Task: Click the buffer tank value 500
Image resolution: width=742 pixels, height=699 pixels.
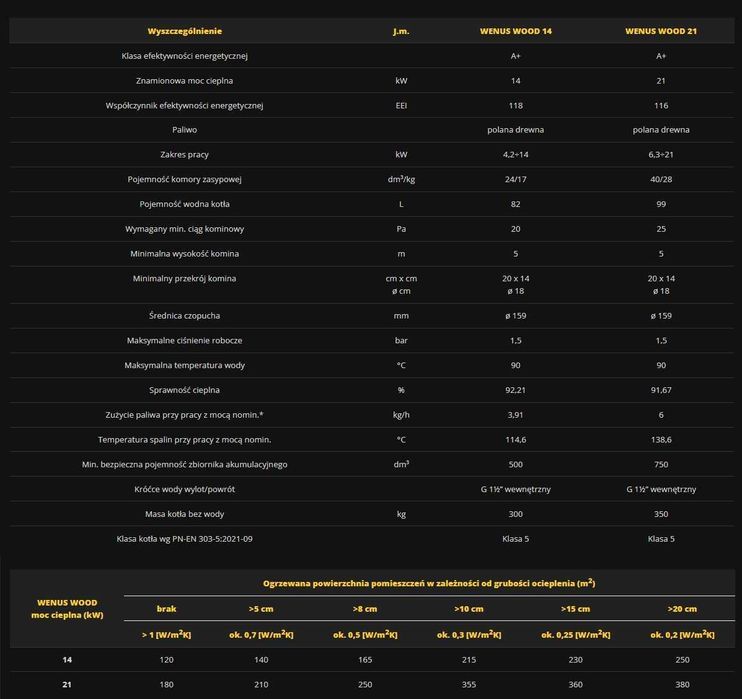Action: click(x=515, y=465)
